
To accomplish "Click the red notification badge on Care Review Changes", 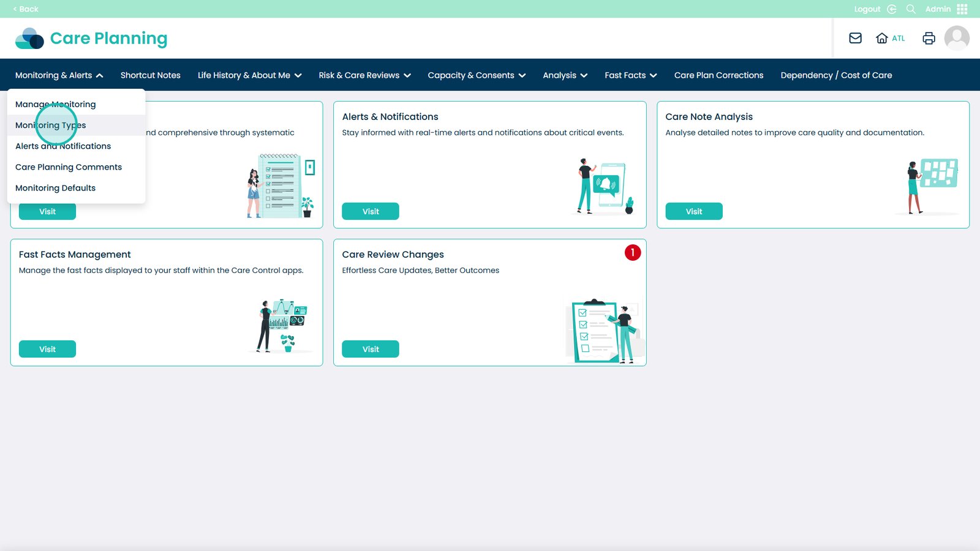I will pyautogui.click(x=632, y=252).
